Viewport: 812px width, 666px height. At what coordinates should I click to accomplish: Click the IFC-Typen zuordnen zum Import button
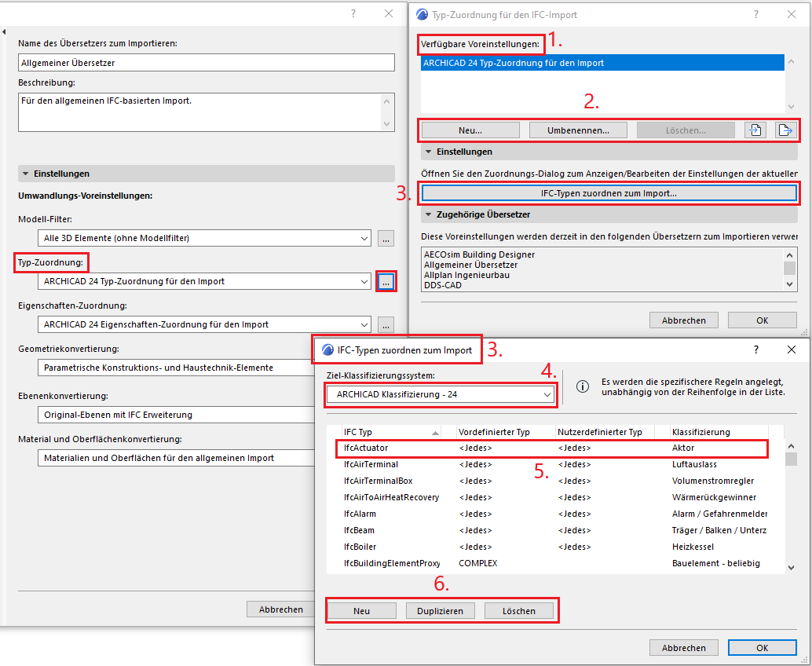click(x=609, y=192)
